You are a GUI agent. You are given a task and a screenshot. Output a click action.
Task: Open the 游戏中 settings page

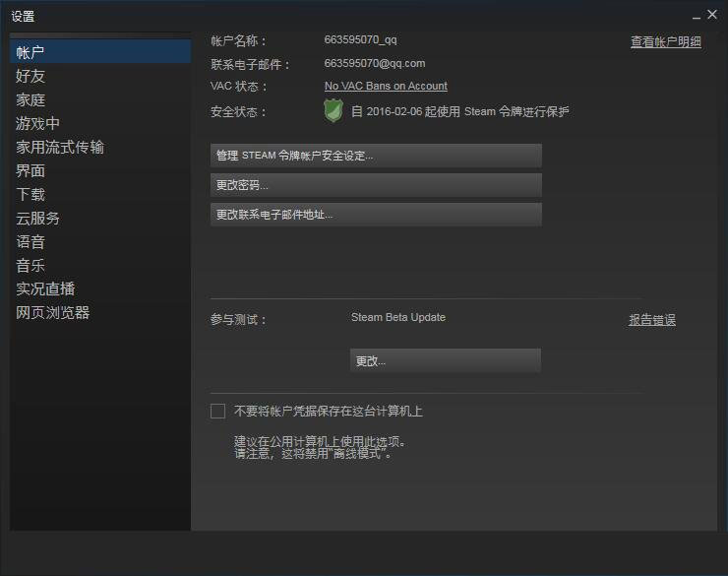click(100, 123)
